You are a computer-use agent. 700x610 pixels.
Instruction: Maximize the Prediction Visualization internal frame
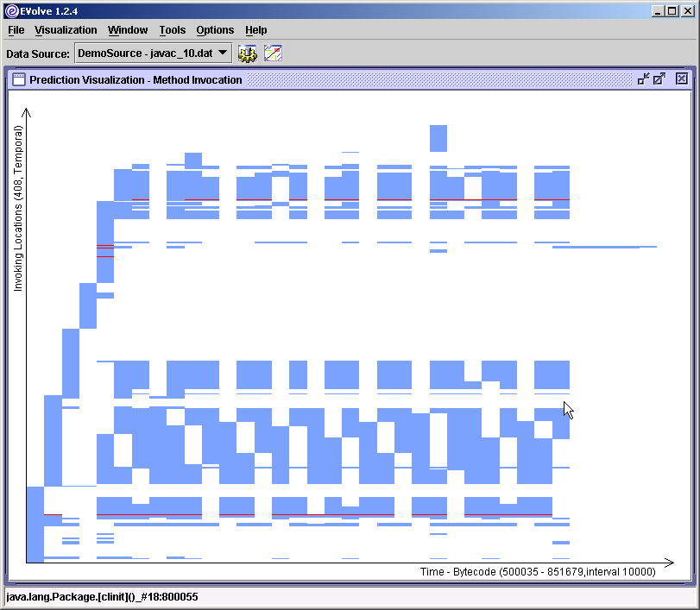659,79
